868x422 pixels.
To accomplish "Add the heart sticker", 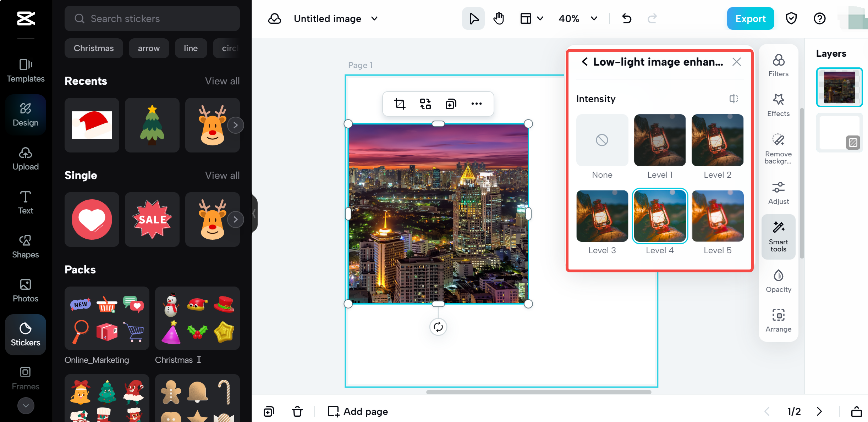I will (x=92, y=220).
